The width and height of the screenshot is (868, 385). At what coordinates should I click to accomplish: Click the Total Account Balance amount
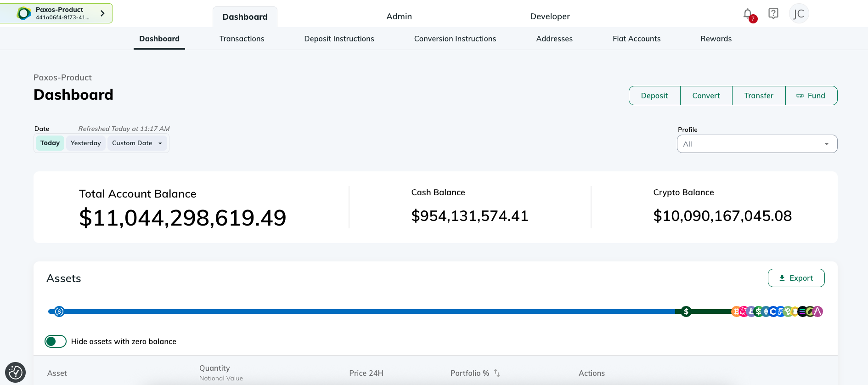182,217
